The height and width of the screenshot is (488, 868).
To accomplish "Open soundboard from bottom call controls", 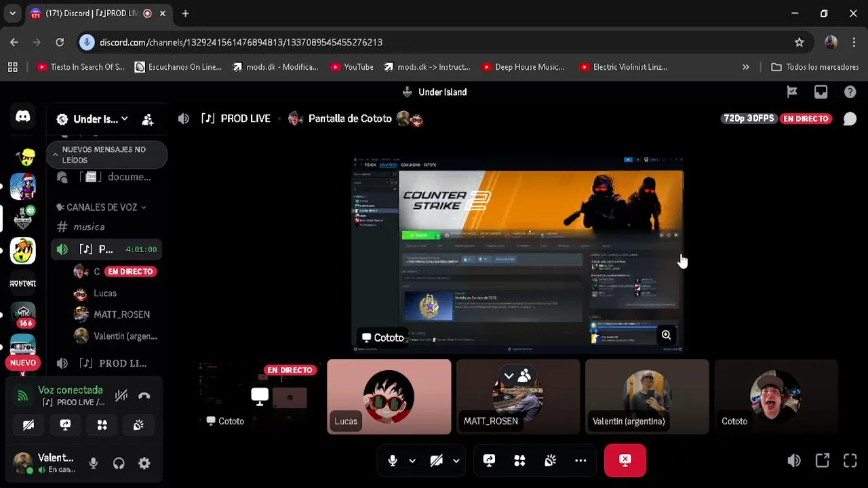I will (x=550, y=461).
